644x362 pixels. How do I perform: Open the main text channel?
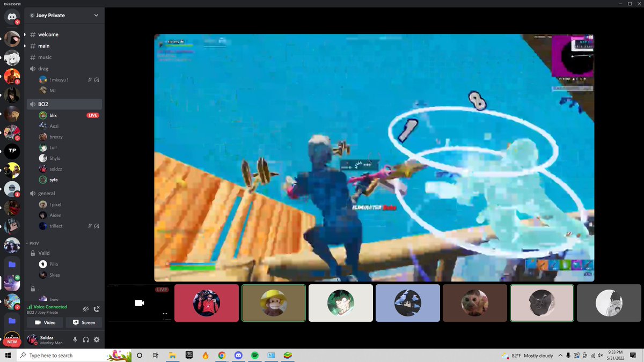64,46
